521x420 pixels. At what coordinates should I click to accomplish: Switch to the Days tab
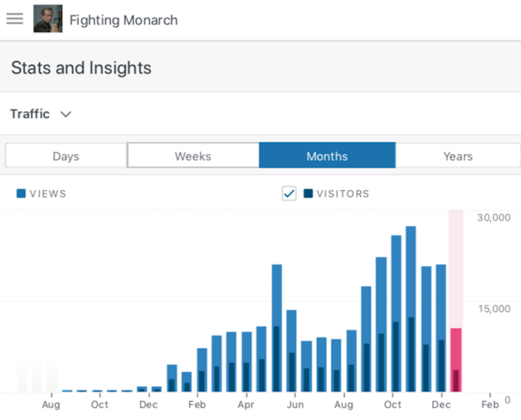click(x=65, y=156)
